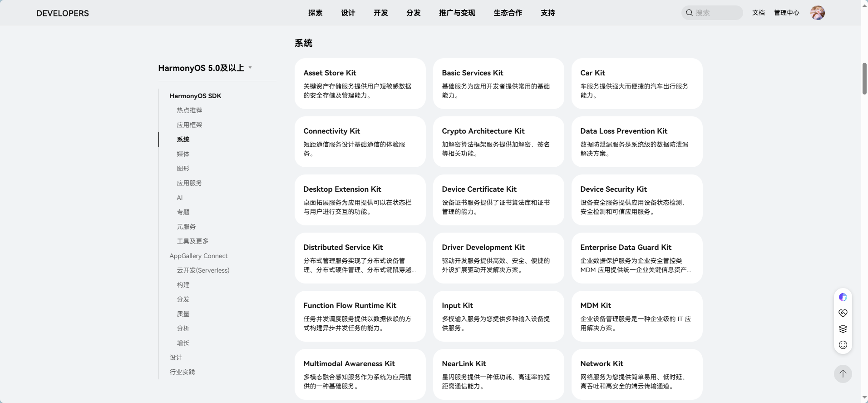Open the Distributed Service Kit card

click(360, 258)
